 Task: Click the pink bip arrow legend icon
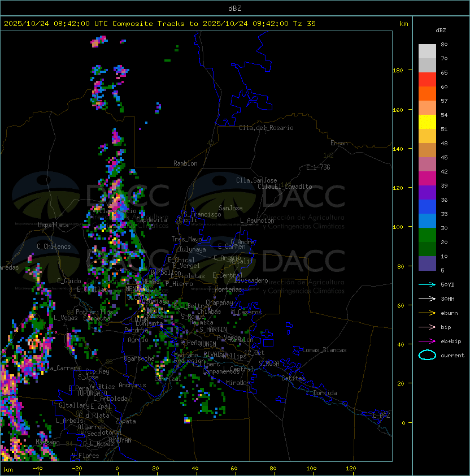point(427,327)
